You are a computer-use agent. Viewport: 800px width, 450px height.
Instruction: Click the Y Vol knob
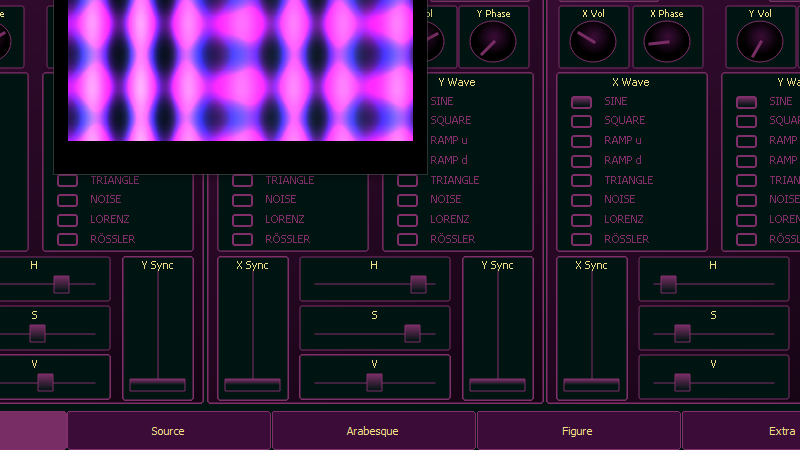point(760,41)
